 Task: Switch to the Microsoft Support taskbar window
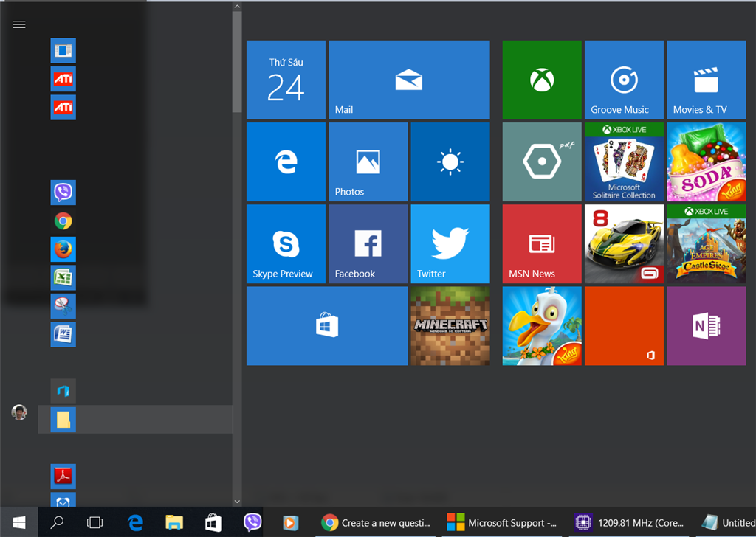[502, 522]
